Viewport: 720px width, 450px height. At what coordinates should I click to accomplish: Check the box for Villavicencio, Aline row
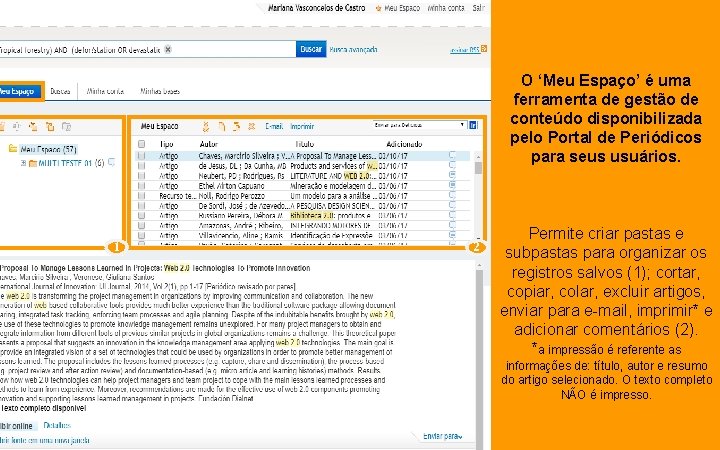coord(141,236)
